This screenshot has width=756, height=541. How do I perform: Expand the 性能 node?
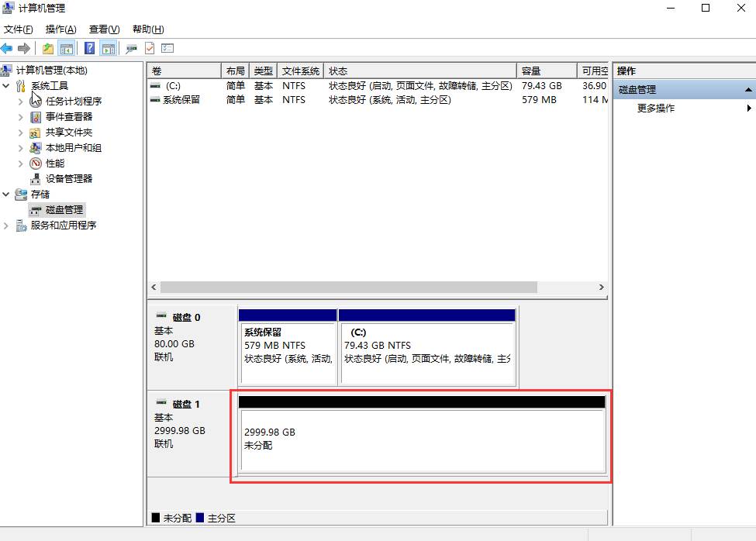click(x=20, y=164)
